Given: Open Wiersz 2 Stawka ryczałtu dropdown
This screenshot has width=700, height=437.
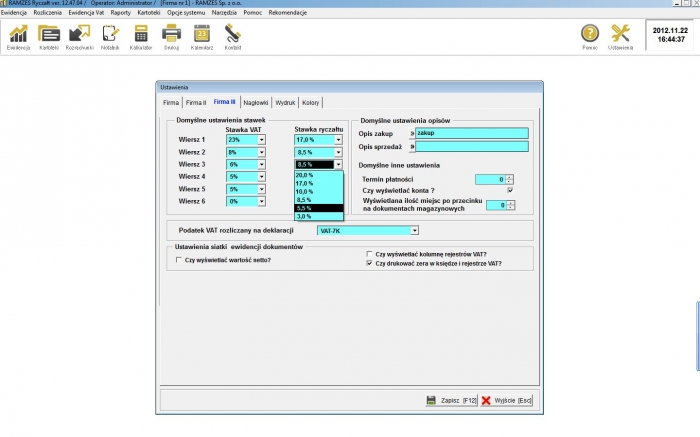Looking at the screenshot, I should pyautogui.click(x=338, y=152).
